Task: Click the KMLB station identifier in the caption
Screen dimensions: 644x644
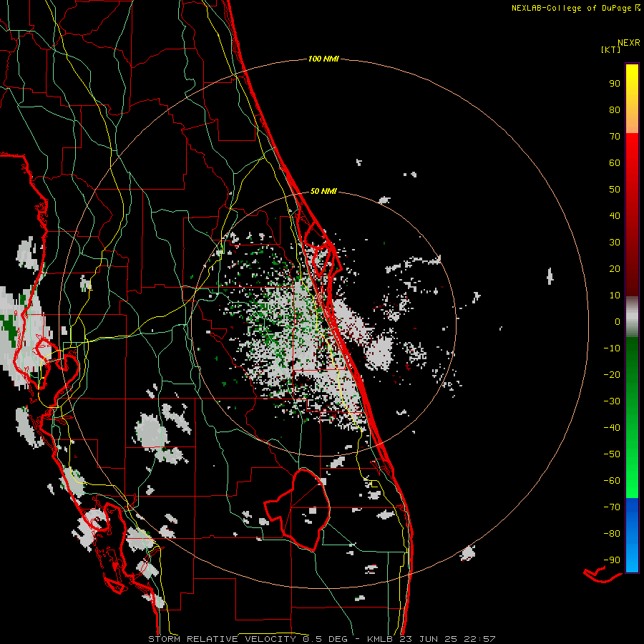Action: [x=380, y=639]
